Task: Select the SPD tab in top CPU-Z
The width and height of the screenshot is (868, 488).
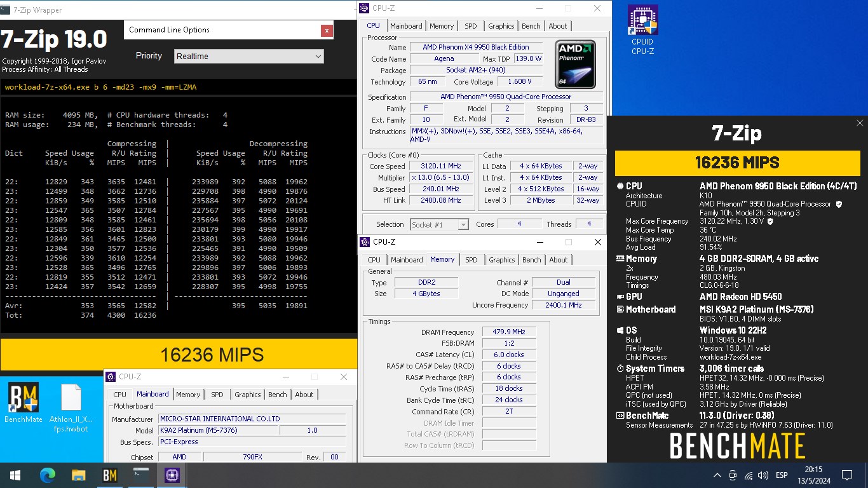Action: click(471, 26)
